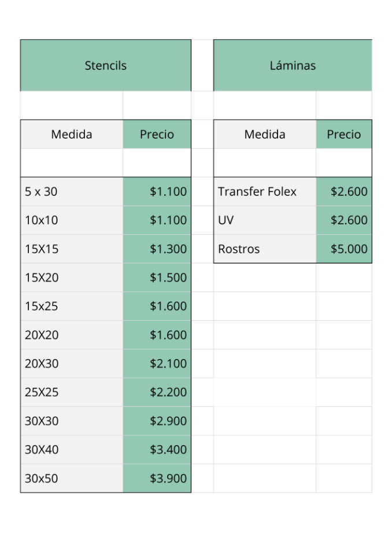Select the $1.300 price cell
This screenshot has height=555, width=392.
(157, 249)
